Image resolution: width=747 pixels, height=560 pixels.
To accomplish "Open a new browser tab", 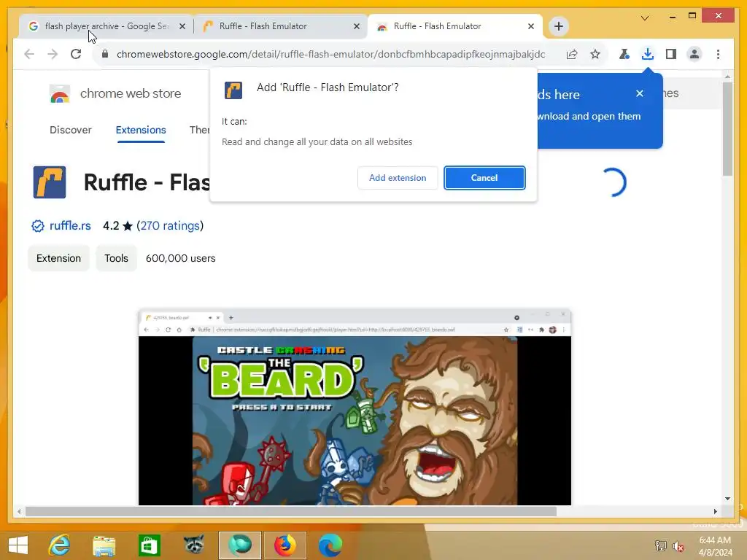I will 558,26.
